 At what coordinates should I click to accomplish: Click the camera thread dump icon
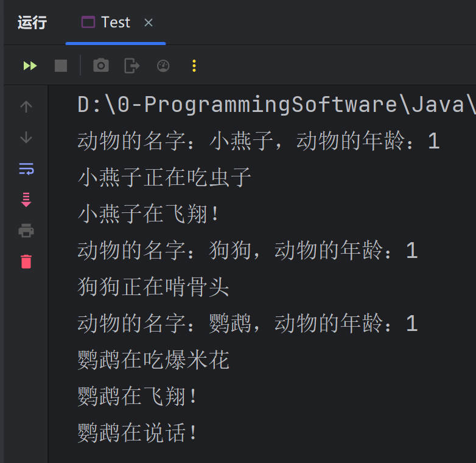101,66
